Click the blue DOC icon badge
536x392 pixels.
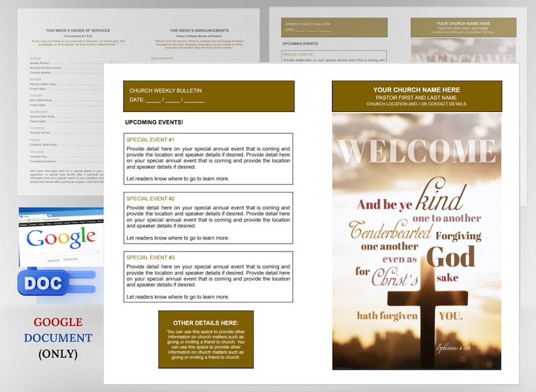[43, 282]
